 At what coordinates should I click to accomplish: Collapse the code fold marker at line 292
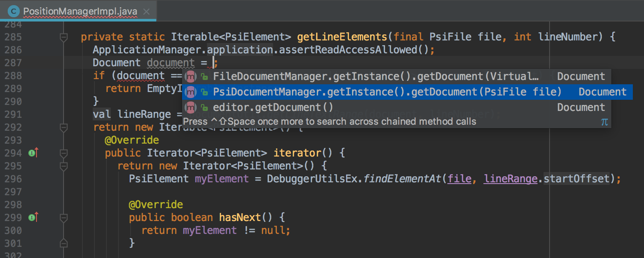(x=64, y=127)
